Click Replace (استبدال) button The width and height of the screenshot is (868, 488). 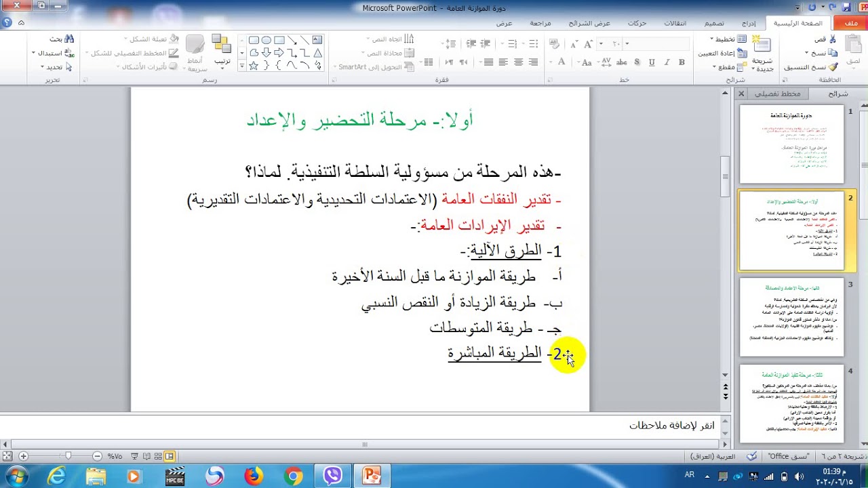(x=54, y=53)
